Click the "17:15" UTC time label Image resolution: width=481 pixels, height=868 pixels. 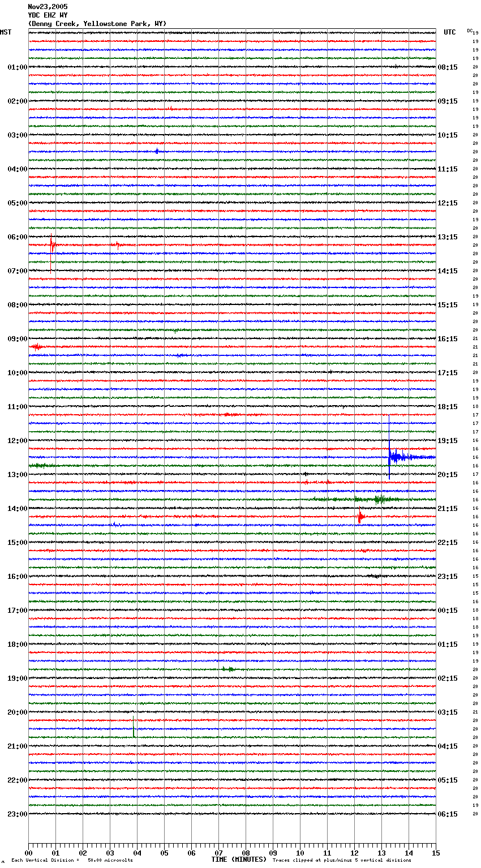[448, 373]
